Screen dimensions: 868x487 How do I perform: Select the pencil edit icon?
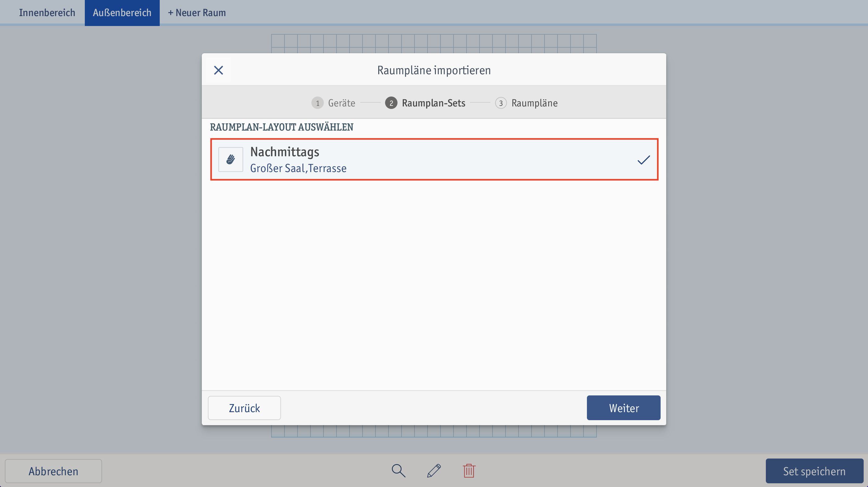(434, 471)
